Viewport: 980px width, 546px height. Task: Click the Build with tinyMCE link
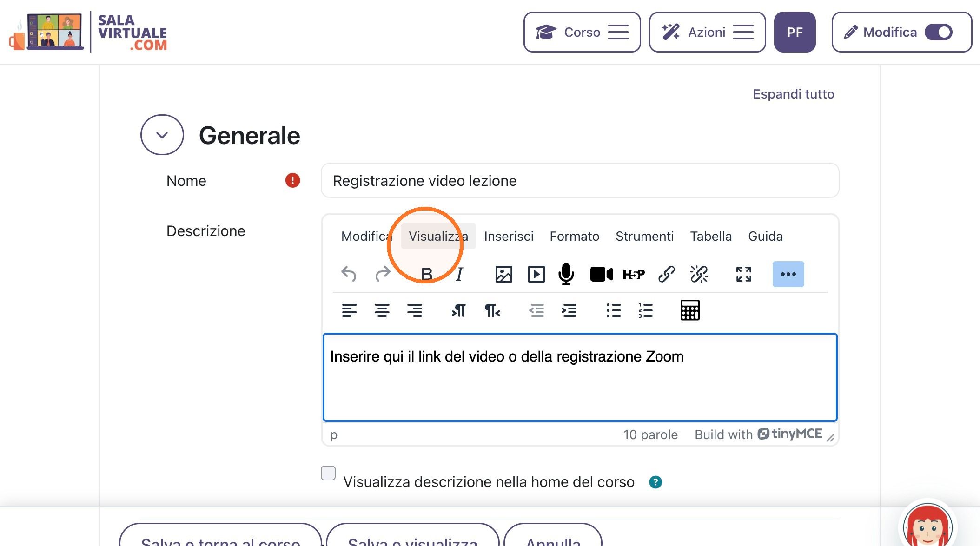tap(758, 434)
